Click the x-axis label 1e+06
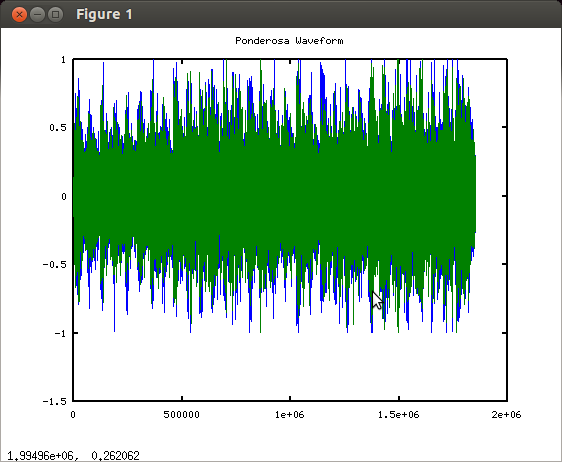Screen dimensions: 562x462 tap(290, 415)
